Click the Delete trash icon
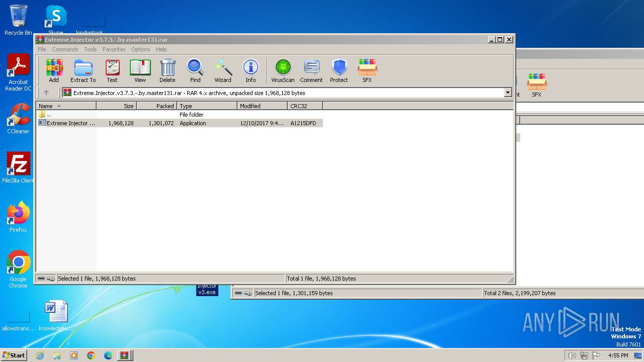 coord(168,71)
